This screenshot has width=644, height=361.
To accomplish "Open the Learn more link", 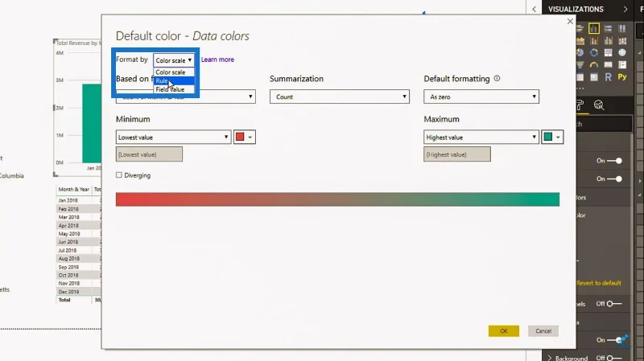I will pos(217,59).
